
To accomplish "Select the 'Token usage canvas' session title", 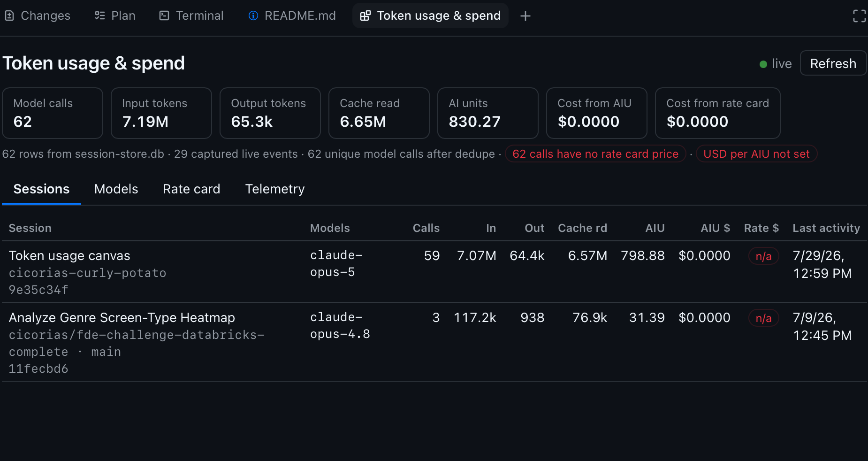I will [69, 256].
